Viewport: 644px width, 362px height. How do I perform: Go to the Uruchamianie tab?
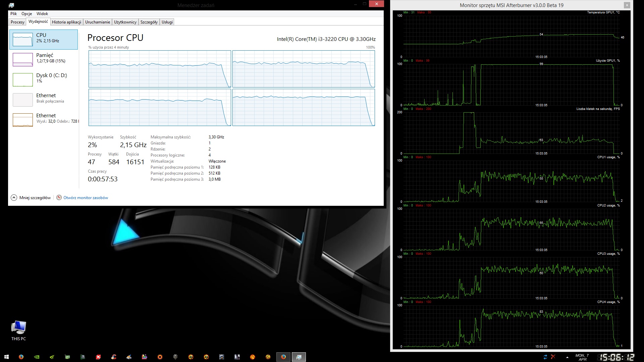click(x=98, y=22)
